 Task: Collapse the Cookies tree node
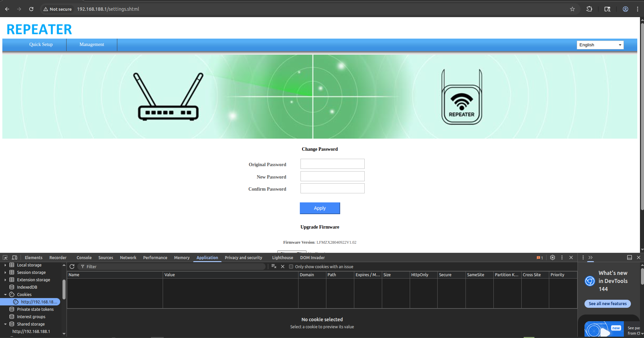point(5,295)
